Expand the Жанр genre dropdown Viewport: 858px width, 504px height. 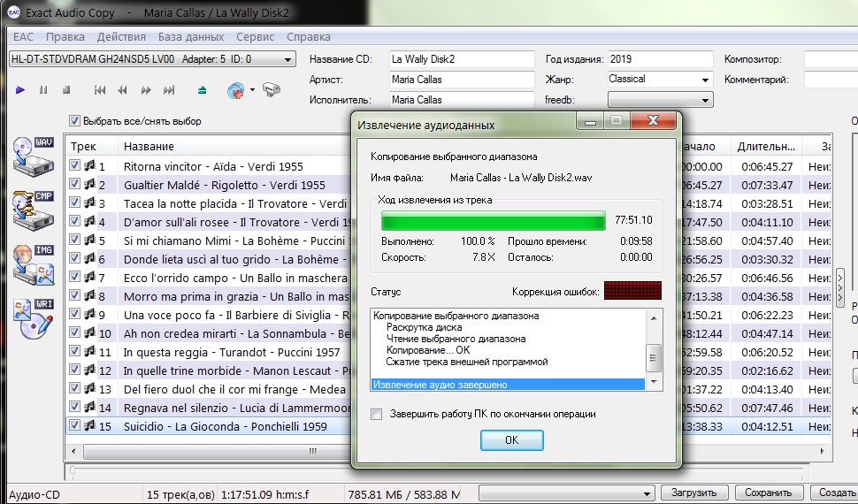pyautogui.click(x=705, y=80)
